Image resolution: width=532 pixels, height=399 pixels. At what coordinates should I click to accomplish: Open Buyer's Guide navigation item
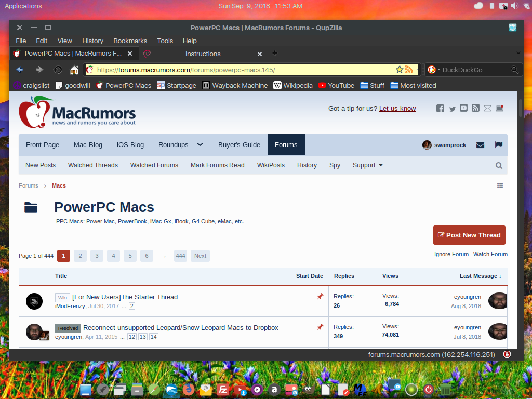(x=239, y=144)
